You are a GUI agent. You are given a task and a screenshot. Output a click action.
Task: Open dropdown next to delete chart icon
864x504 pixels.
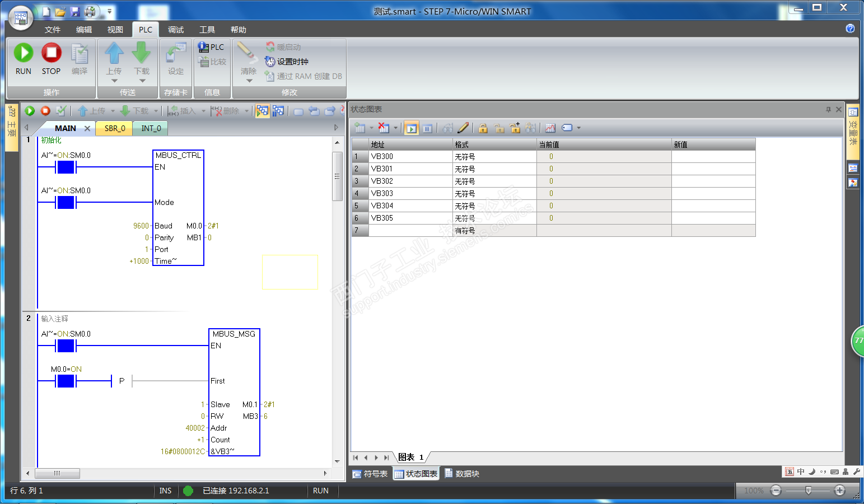[x=395, y=128]
